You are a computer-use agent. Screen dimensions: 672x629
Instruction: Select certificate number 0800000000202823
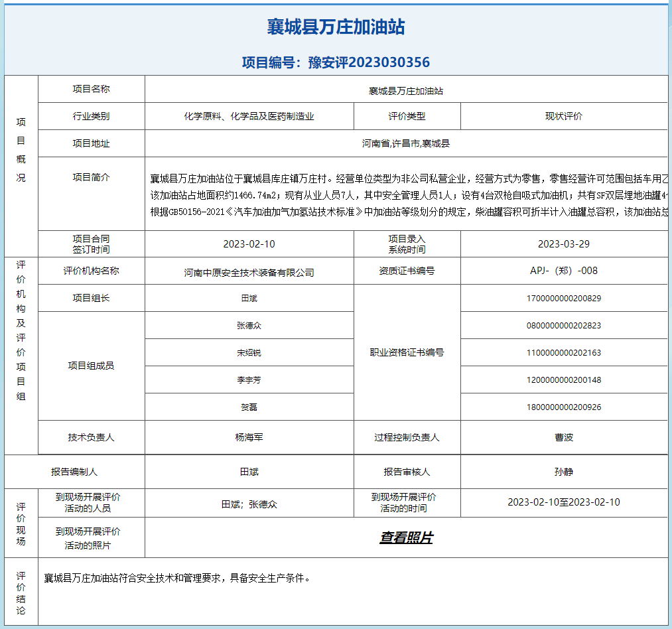coord(564,325)
